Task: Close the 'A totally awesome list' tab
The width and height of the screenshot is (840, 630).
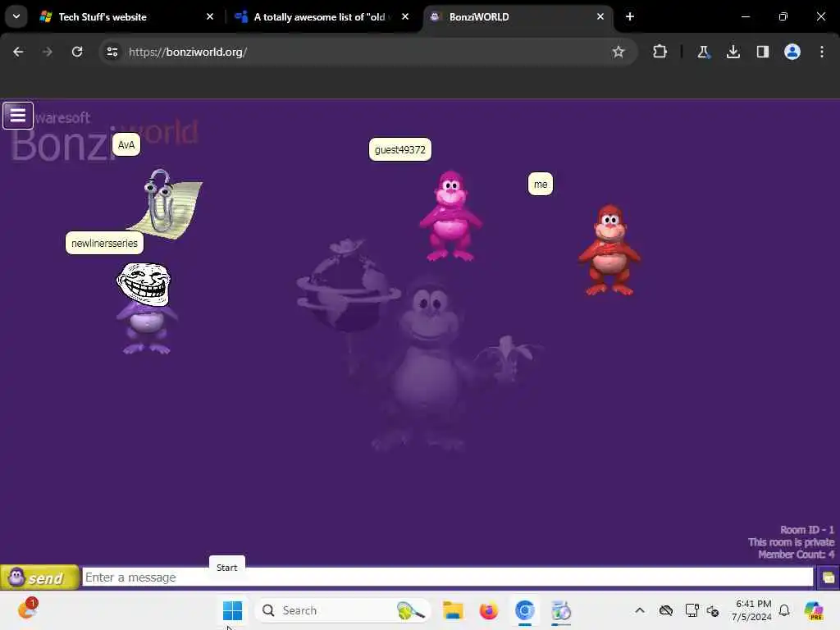Action: (405, 17)
